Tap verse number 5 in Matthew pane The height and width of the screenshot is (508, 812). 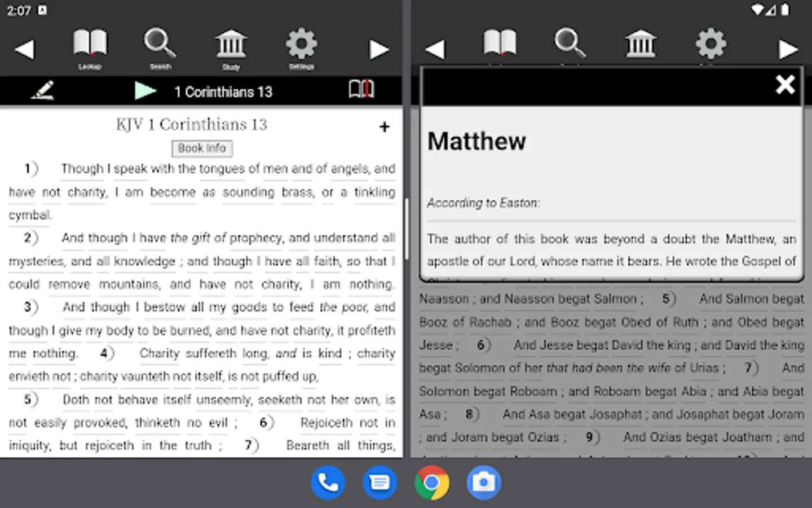pyautogui.click(x=669, y=299)
